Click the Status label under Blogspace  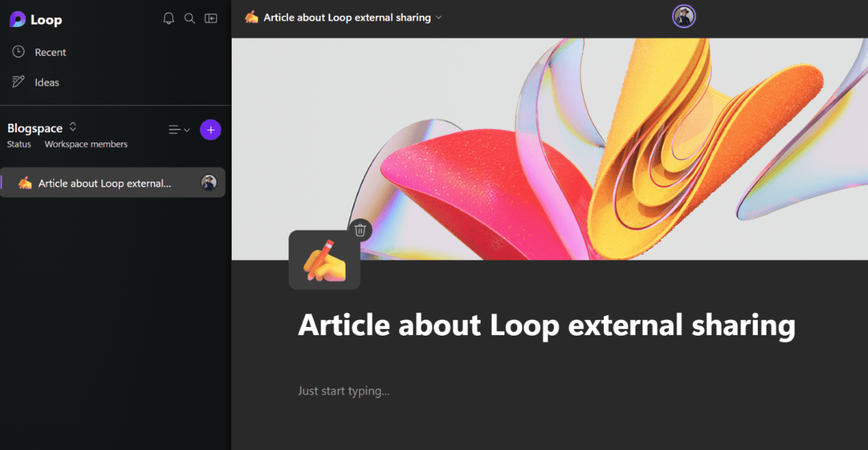pos(19,144)
